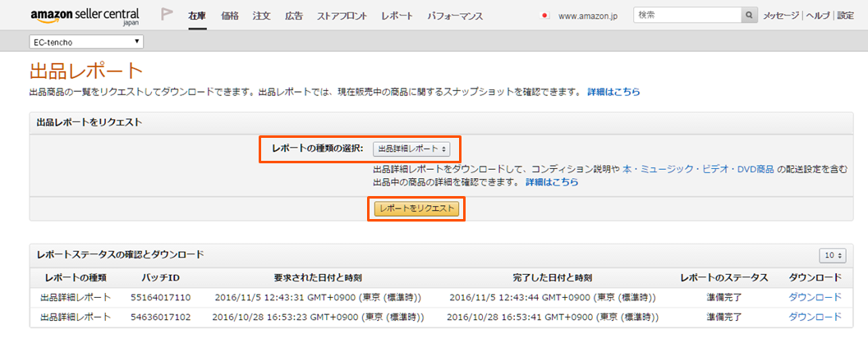Open the 広告 menu

[x=294, y=16]
